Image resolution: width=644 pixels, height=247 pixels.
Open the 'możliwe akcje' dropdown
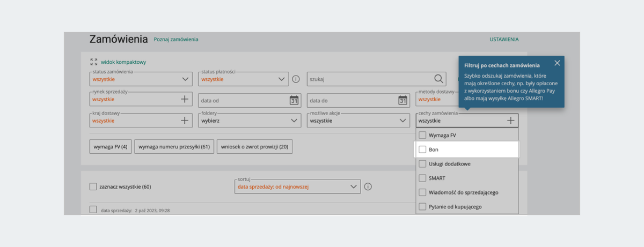pyautogui.click(x=358, y=121)
